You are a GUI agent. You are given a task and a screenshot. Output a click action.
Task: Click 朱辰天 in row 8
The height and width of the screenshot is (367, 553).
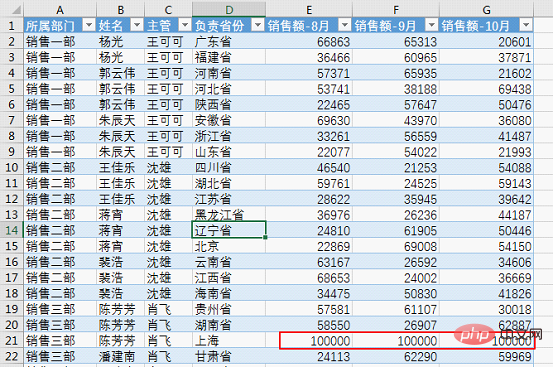(x=120, y=136)
